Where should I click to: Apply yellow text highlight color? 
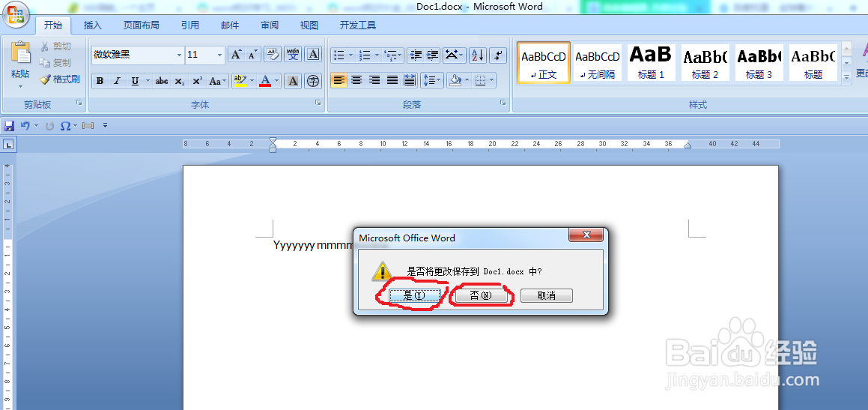pos(240,81)
